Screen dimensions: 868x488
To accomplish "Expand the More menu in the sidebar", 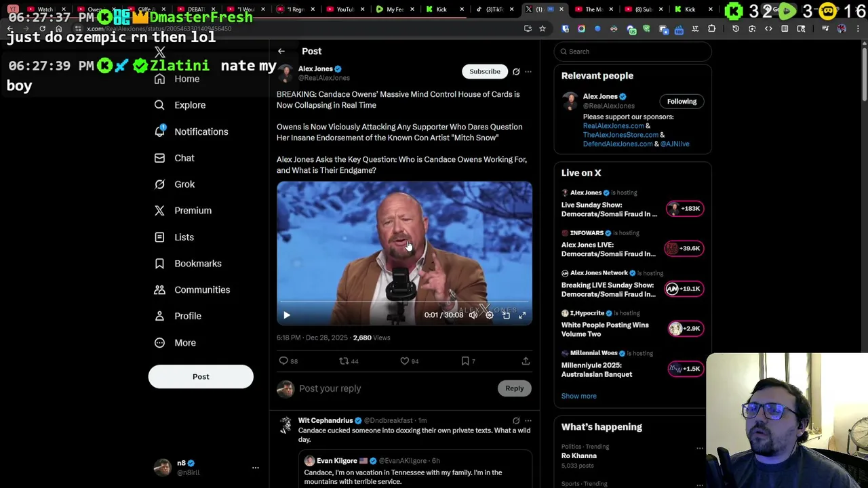I will point(174,343).
